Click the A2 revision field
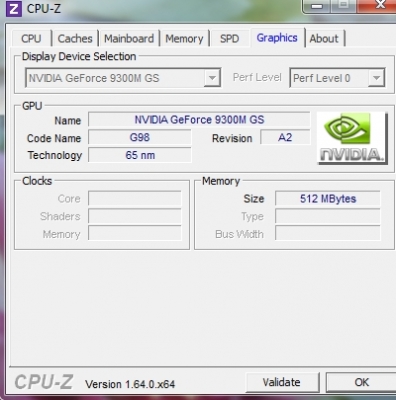396x400 pixels. [x=285, y=137]
